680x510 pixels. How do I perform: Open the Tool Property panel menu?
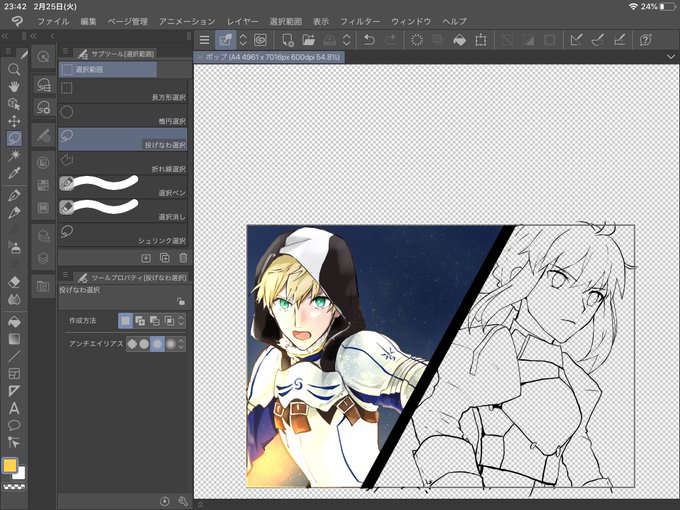point(66,275)
